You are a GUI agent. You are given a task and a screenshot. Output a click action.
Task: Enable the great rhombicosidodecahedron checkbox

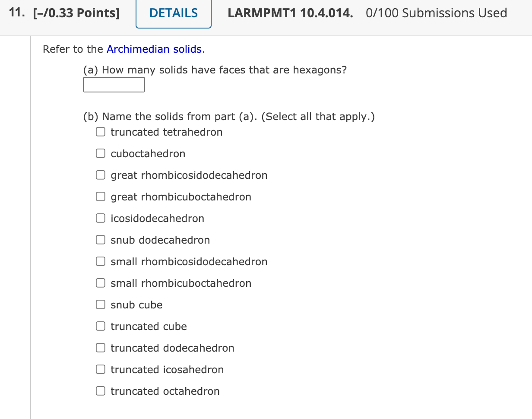point(100,175)
